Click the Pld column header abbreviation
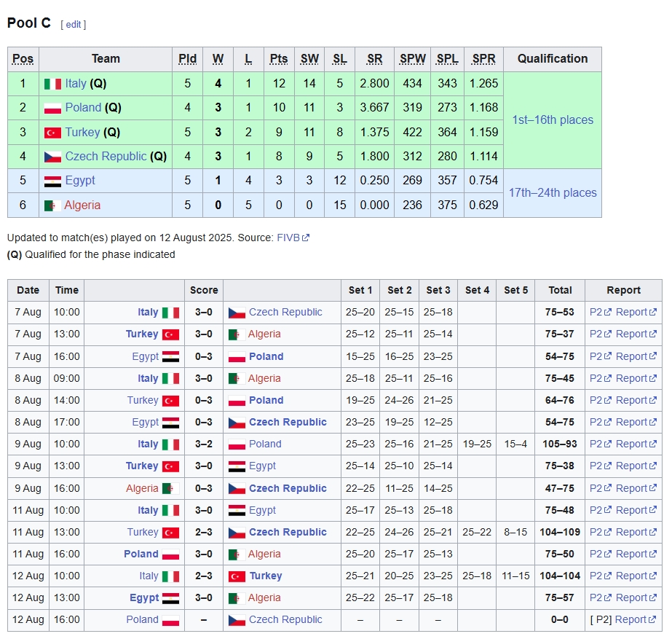 187,59
